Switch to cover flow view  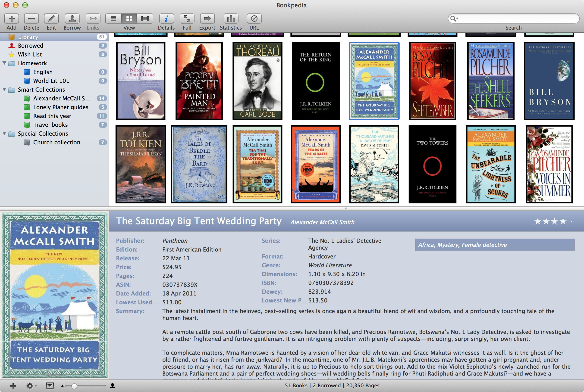145,19
